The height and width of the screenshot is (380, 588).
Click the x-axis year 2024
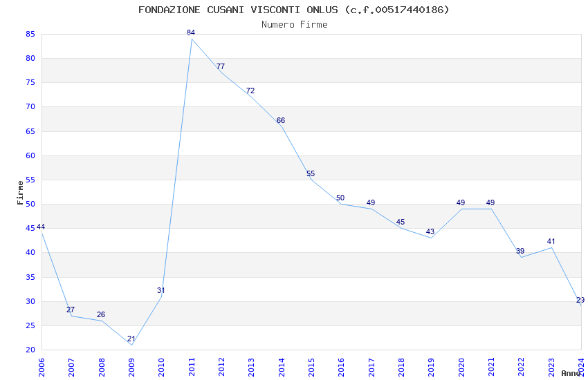click(x=581, y=367)
